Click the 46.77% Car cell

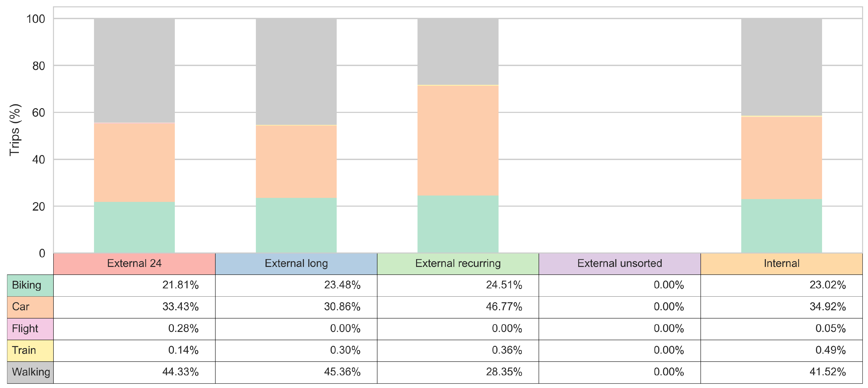pos(458,307)
